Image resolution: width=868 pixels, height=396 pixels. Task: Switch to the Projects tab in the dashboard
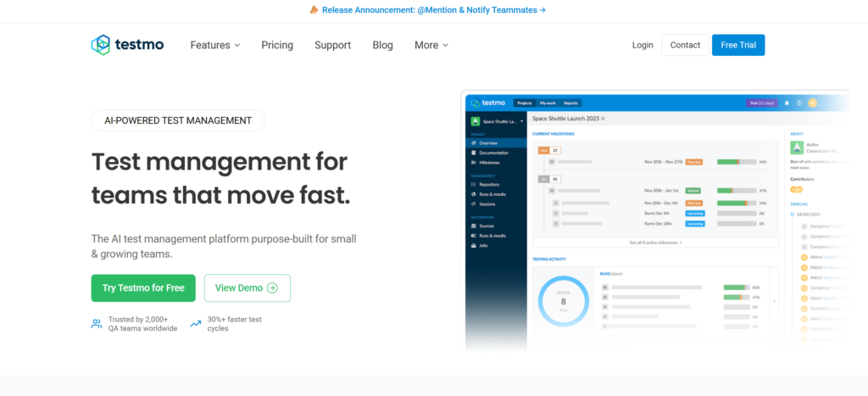(525, 103)
